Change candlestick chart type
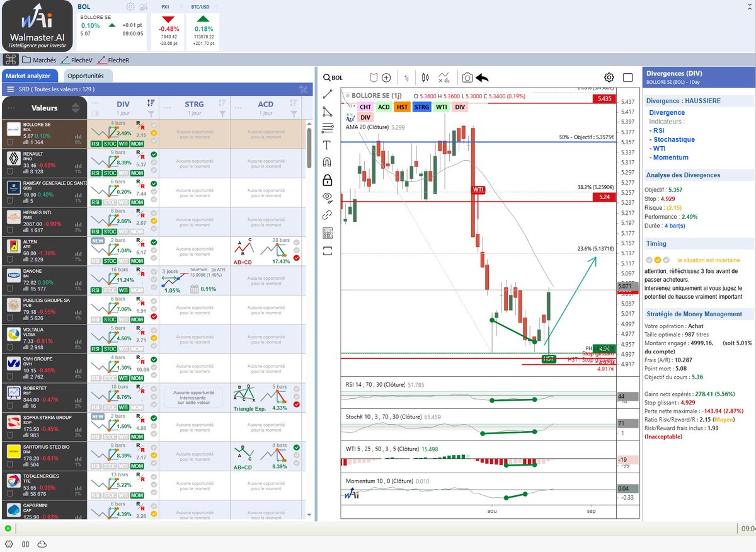Viewport: 756px width, 552px height. click(x=426, y=78)
